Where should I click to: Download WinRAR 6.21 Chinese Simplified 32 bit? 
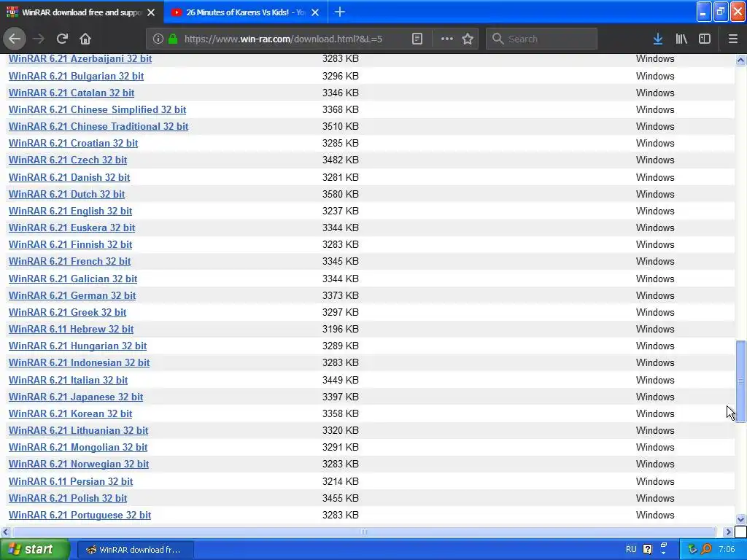pyautogui.click(x=97, y=109)
